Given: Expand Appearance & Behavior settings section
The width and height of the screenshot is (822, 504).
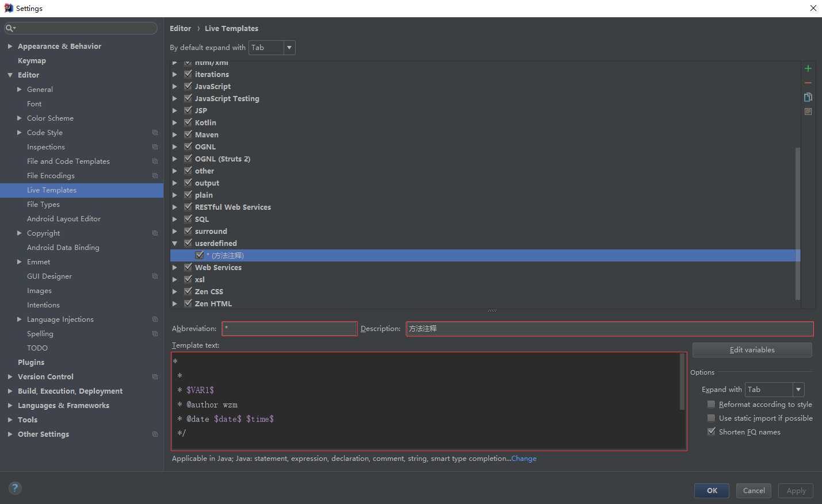Looking at the screenshot, I should coord(10,47).
